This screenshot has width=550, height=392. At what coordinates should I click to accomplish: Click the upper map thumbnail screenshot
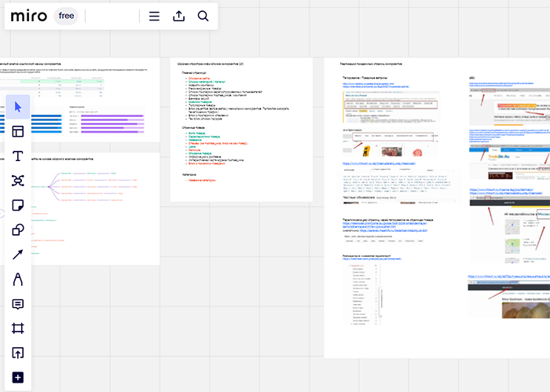point(512,227)
